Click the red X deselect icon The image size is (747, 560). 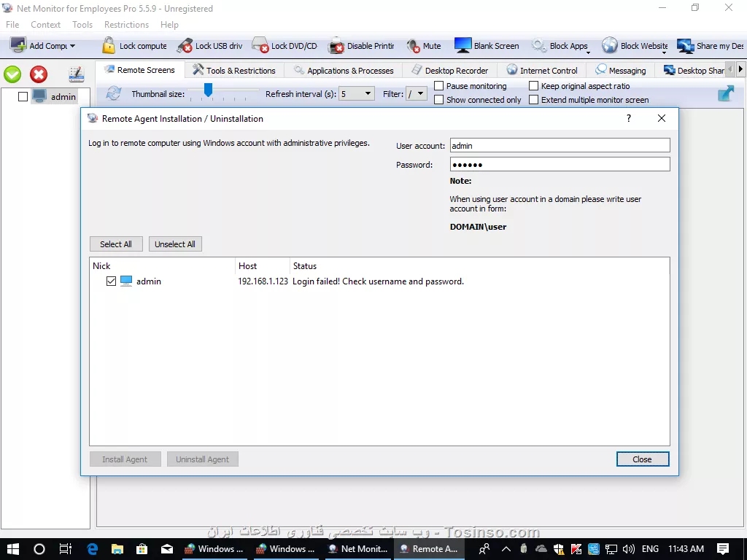pyautogui.click(x=39, y=74)
